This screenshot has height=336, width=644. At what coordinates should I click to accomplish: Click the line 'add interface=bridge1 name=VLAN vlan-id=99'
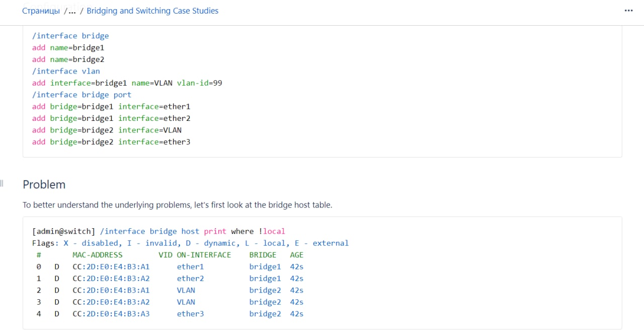pyautogui.click(x=127, y=83)
